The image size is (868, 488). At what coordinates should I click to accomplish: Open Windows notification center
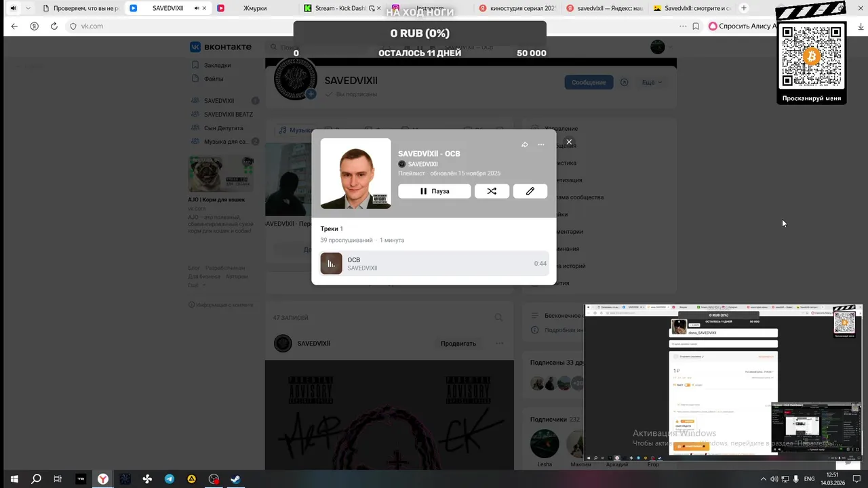(856, 479)
